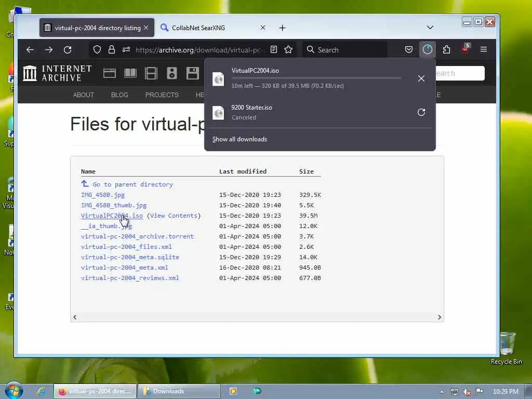532x399 pixels.
Task: Open the Texts book icon
Action: pyautogui.click(x=130, y=73)
